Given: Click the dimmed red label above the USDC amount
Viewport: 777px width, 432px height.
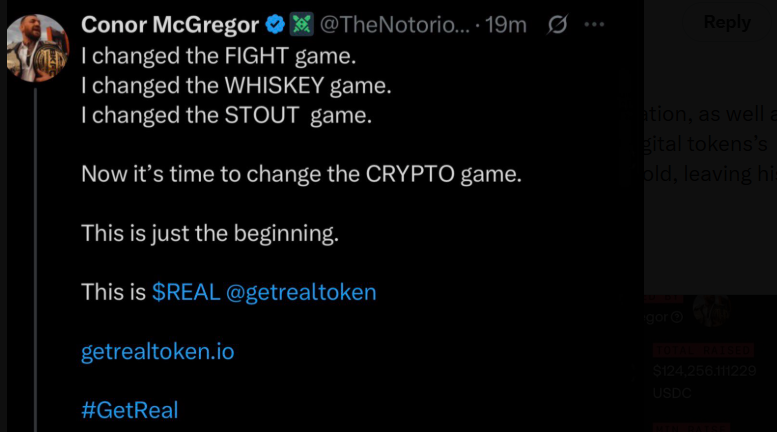Looking at the screenshot, I should [x=702, y=350].
